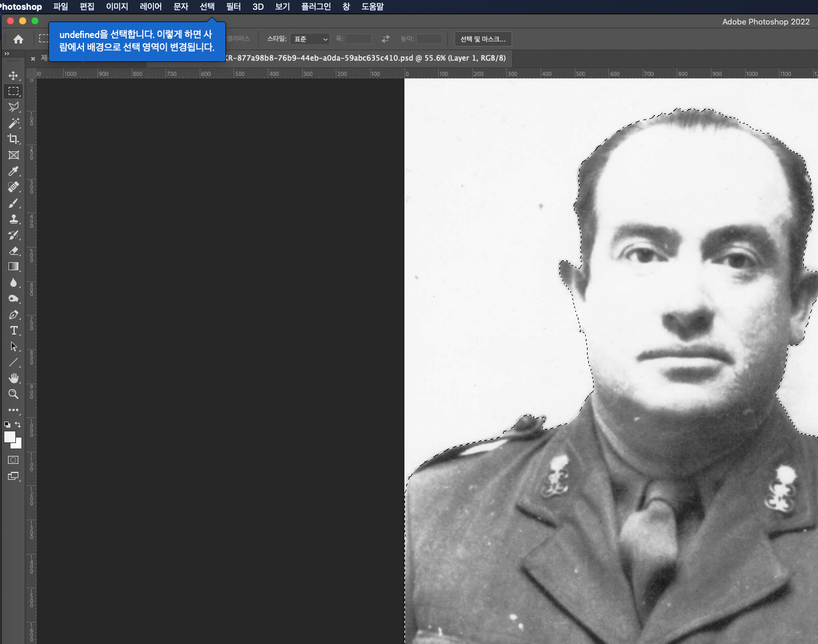Select the Magic Wand tool
818x644 pixels.
pyautogui.click(x=13, y=123)
